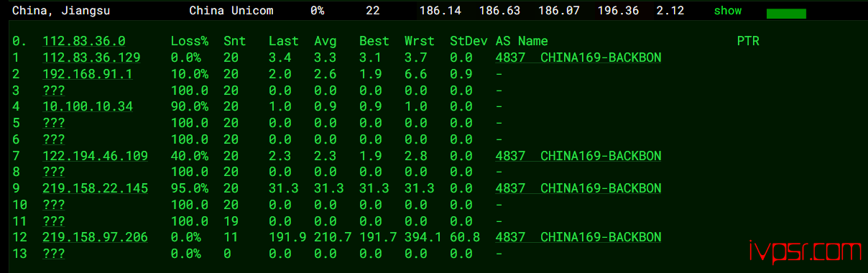Select the 40.0% loss value on hop 7
The width and height of the screenshot is (868, 273).
pyautogui.click(x=190, y=156)
